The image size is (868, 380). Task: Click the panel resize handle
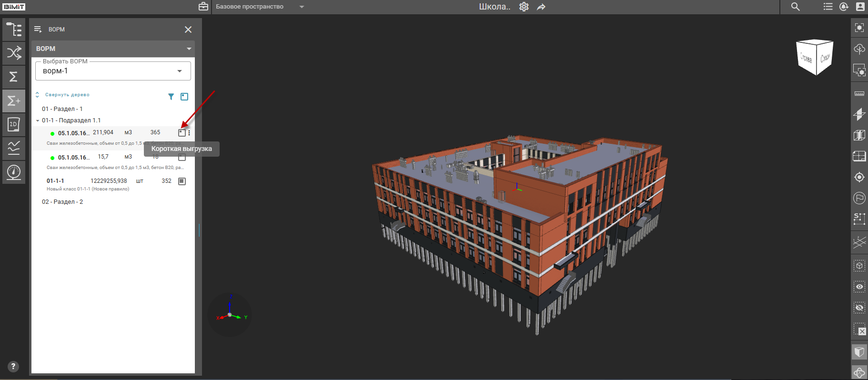tap(199, 230)
